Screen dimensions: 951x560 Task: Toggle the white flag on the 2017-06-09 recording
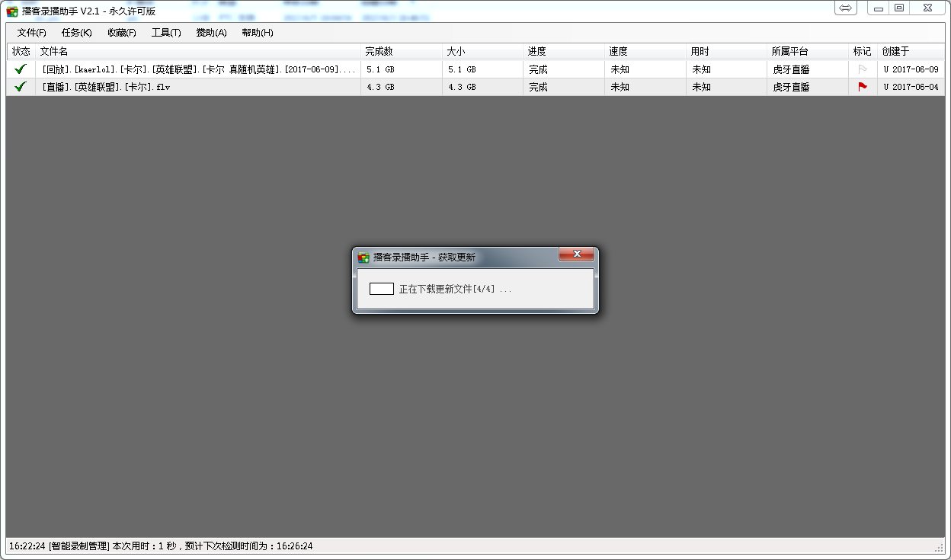(863, 69)
